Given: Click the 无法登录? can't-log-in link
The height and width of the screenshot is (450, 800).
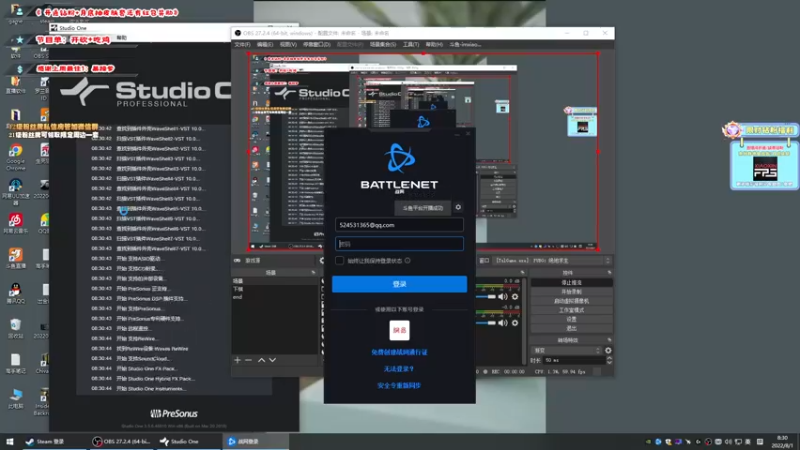Looking at the screenshot, I should tap(399, 368).
